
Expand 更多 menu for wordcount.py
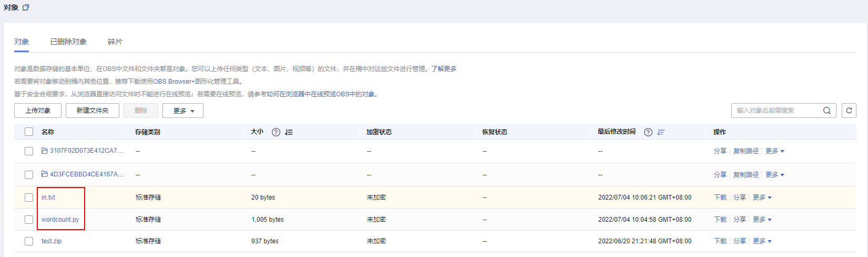pyautogui.click(x=762, y=220)
